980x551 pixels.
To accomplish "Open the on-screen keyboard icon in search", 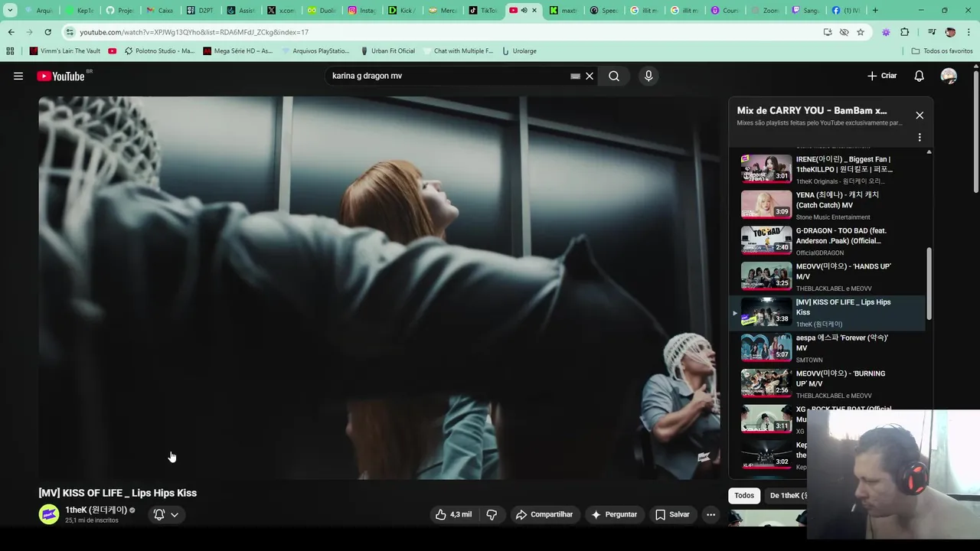I will pos(575,76).
